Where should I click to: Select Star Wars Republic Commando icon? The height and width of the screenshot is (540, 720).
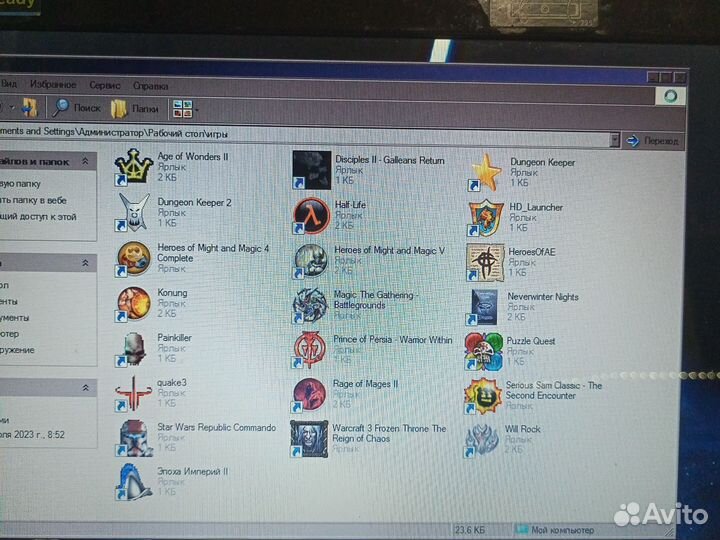(x=135, y=438)
